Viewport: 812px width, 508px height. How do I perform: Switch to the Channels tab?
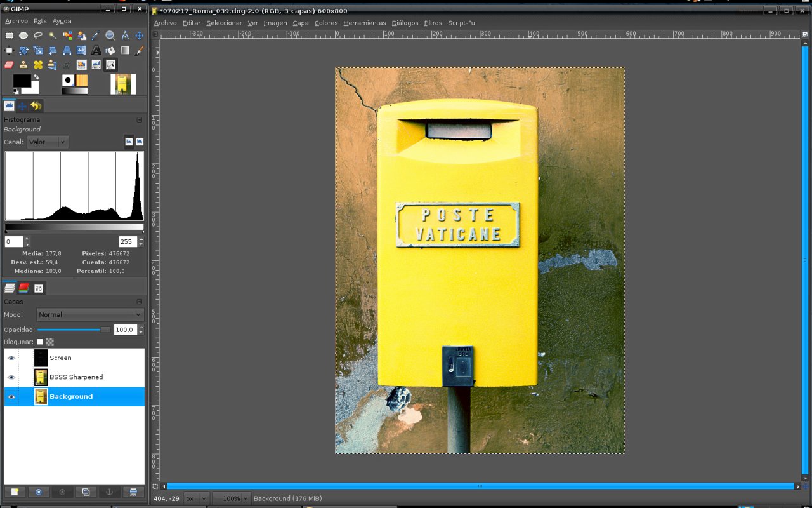[x=24, y=288]
